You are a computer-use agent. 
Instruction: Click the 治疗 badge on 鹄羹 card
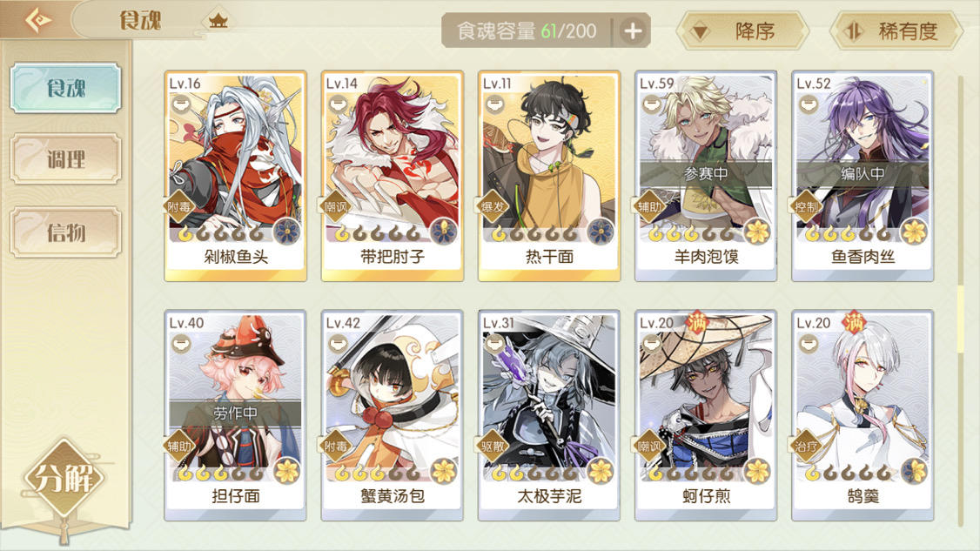click(x=806, y=446)
